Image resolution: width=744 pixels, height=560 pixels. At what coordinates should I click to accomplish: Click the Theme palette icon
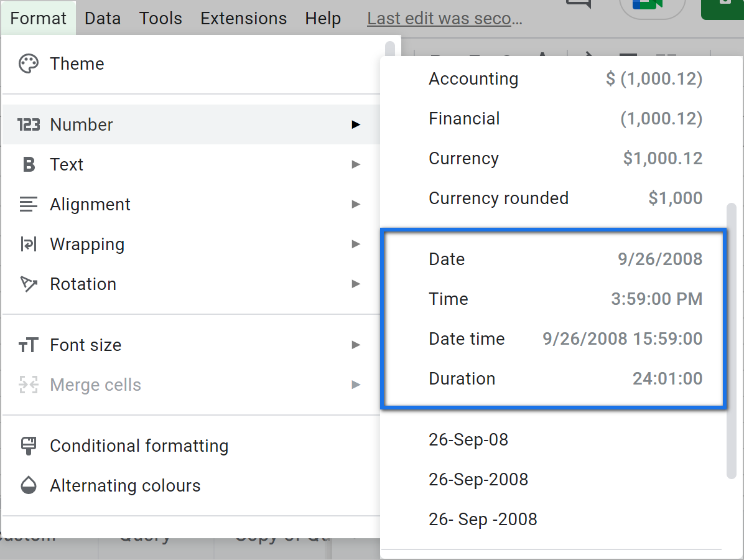point(29,63)
